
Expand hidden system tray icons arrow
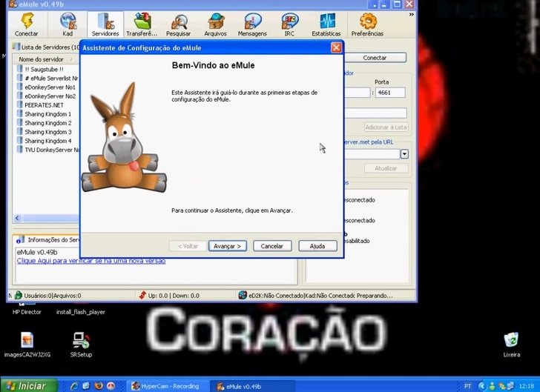482,386
